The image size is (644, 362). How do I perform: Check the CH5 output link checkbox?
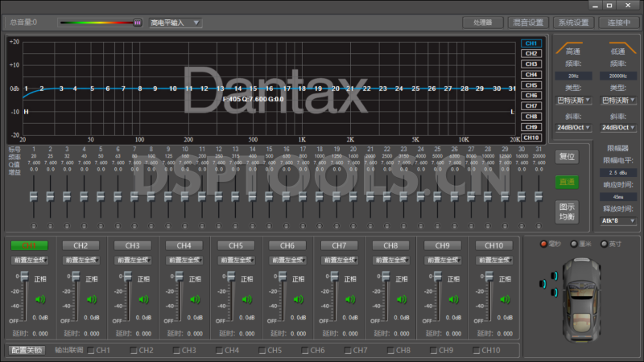262,351
